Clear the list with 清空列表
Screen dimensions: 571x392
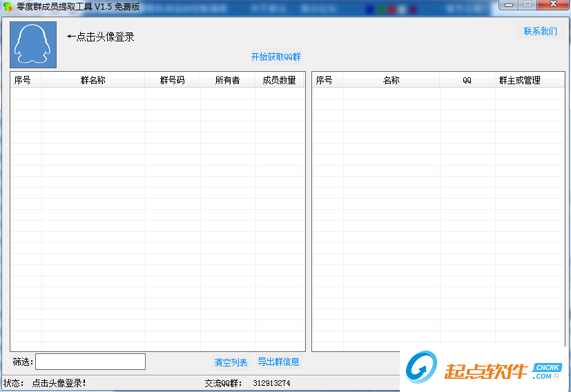coord(231,362)
